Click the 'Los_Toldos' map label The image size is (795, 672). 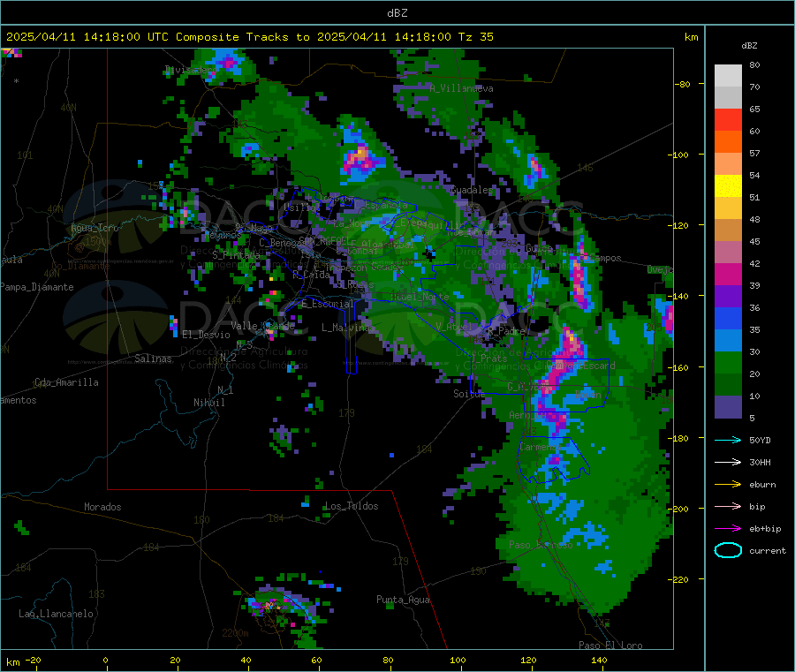point(352,506)
